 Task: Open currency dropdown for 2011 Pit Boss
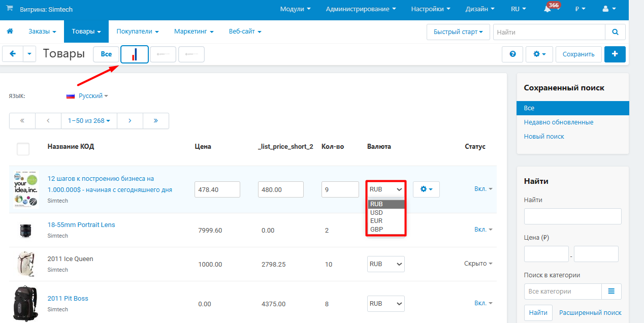386,304
